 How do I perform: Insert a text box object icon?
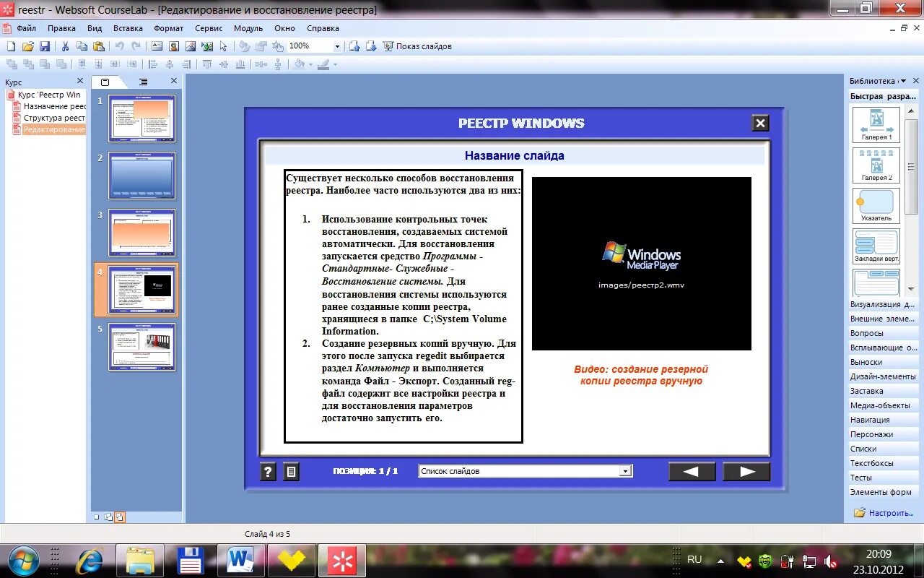click(x=157, y=46)
